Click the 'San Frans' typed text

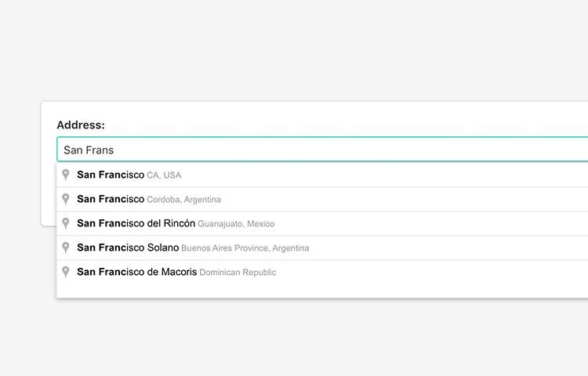(x=89, y=150)
